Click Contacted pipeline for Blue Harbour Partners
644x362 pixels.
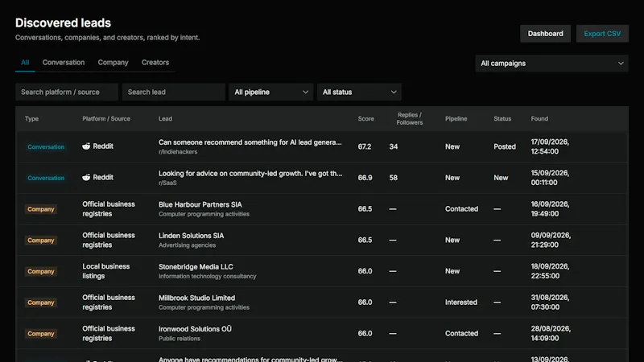click(461, 209)
